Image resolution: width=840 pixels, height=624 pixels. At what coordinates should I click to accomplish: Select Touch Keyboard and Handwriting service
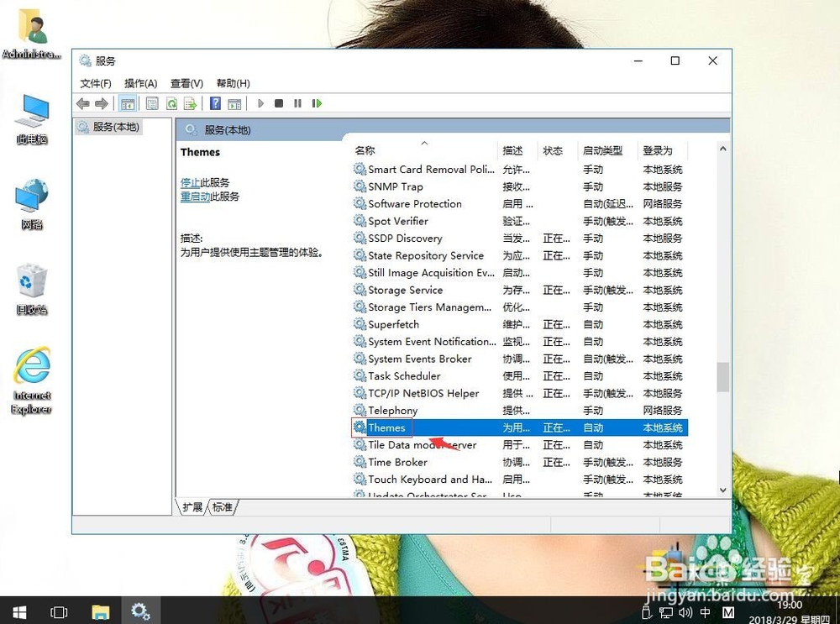[x=520, y=480]
